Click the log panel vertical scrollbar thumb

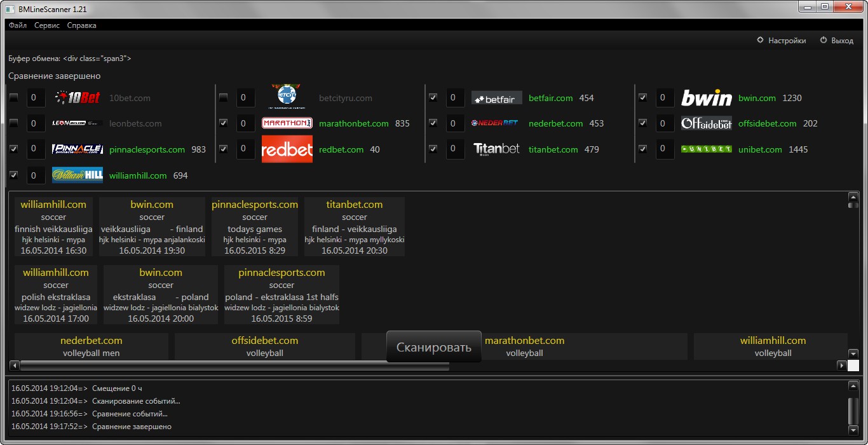click(853, 411)
